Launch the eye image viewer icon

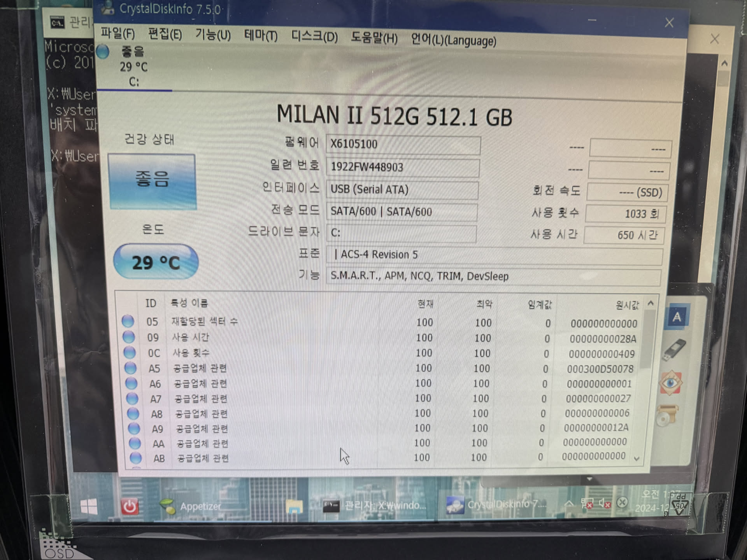click(671, 383)
